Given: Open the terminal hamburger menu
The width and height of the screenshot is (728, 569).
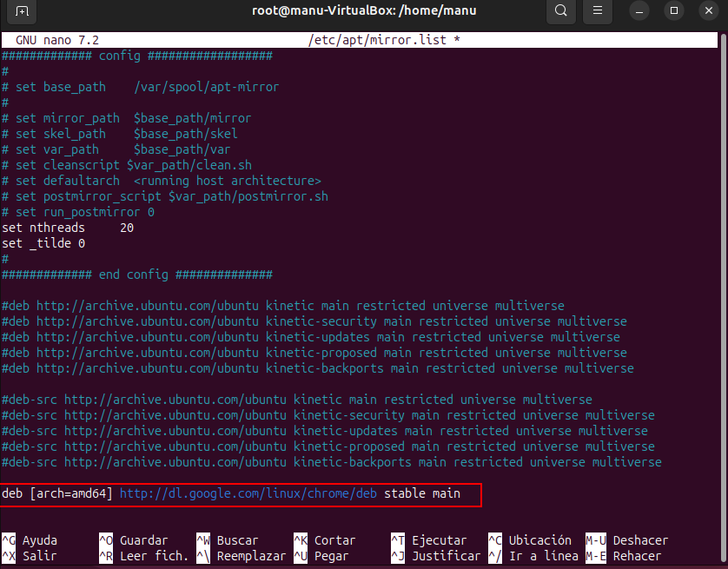Looking at the screenshot, I should [x=596, y=11].
